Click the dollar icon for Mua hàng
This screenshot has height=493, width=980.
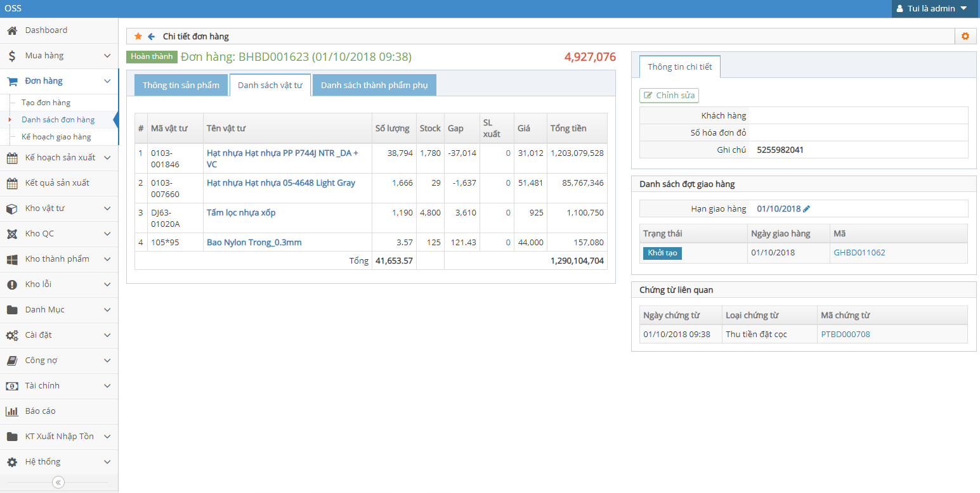coord(12,56)
